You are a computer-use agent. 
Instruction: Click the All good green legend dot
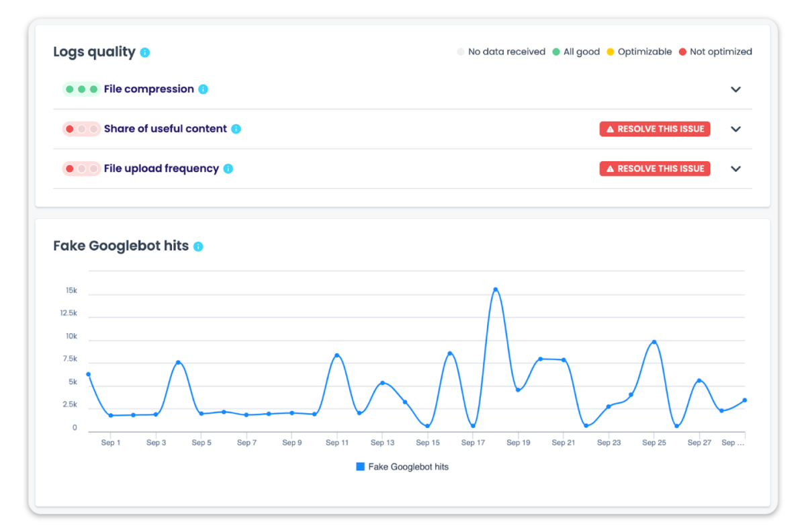click(x=556, y=52)
